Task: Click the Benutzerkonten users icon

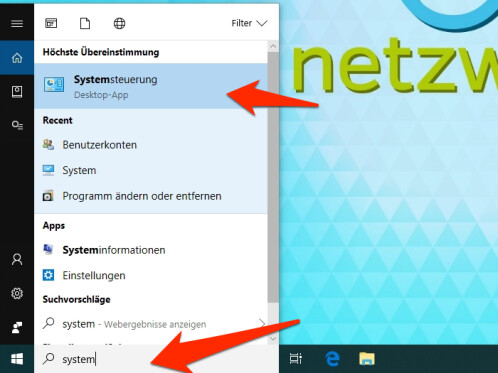Action: click(x=48, y=145)
